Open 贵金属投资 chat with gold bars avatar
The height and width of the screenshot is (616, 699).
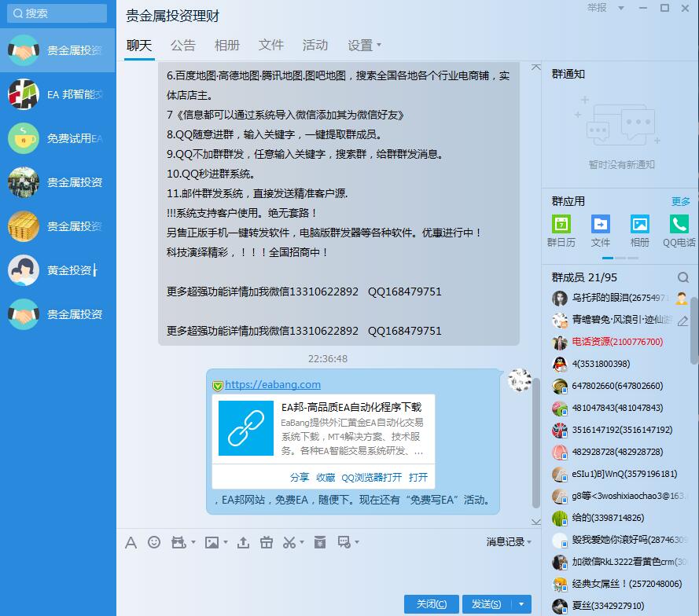57,226
